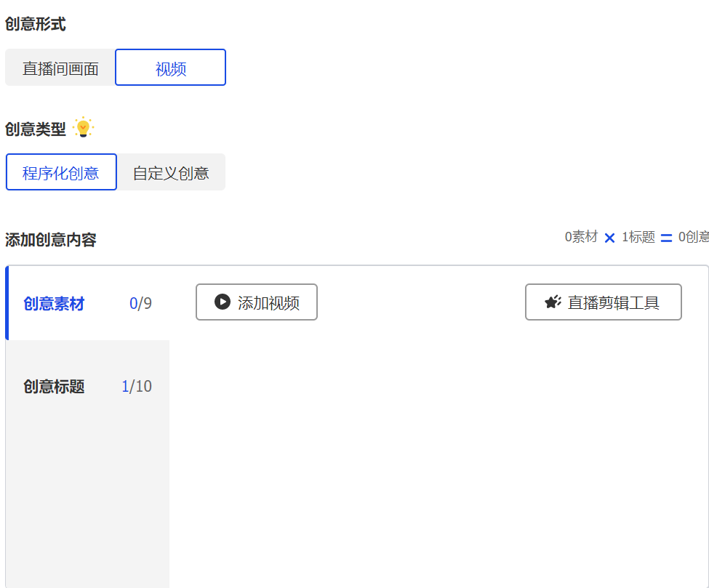Open the 直播剪辑工具 button
The height and width of the screenshot is (588, 709).
(603, 302)
